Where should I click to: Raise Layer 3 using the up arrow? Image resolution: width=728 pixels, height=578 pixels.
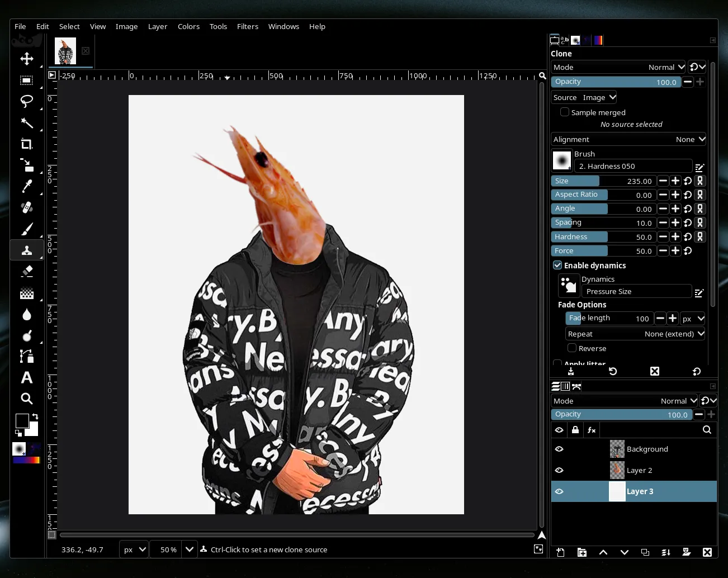coord(603,552)
